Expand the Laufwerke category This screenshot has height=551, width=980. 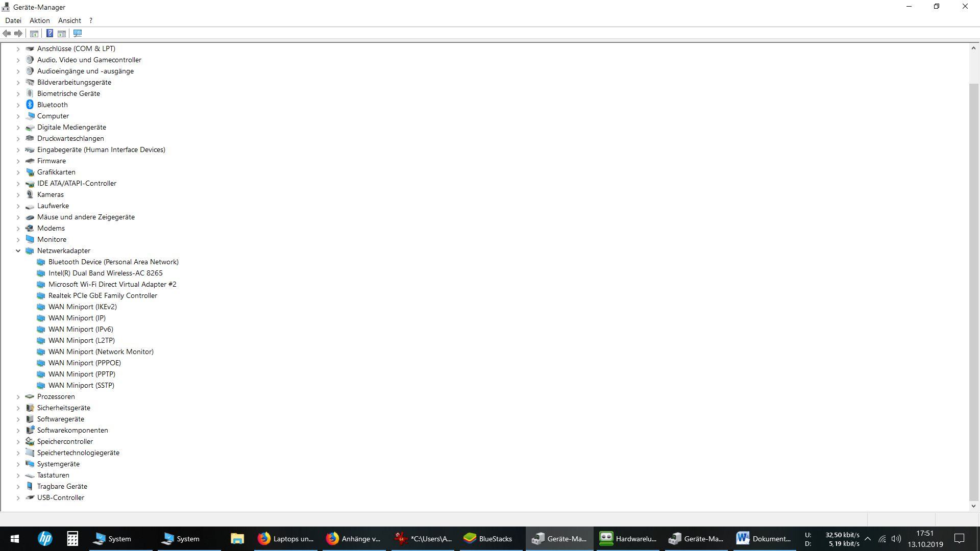click(x=18, y=206)
